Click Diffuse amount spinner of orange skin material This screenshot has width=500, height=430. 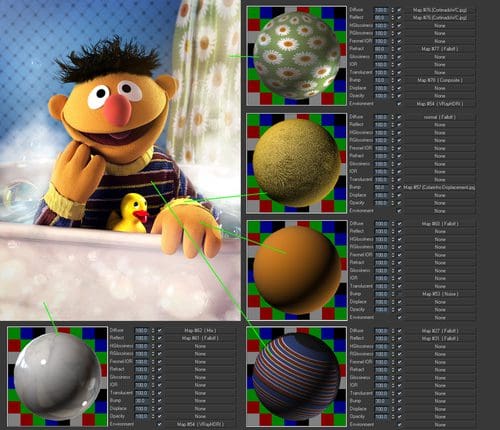point(392,224)
